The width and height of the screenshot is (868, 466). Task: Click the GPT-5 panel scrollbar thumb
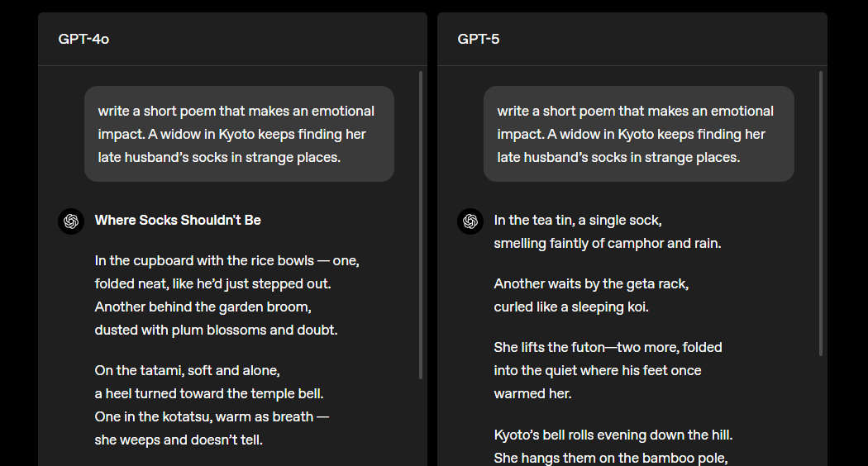820,213
